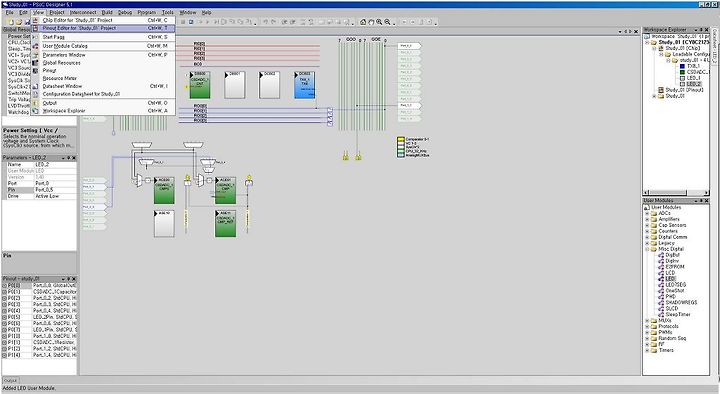Close the User Modules panel
The width and height of the screenshot is (720, 394).
click(x=706, y=201)
